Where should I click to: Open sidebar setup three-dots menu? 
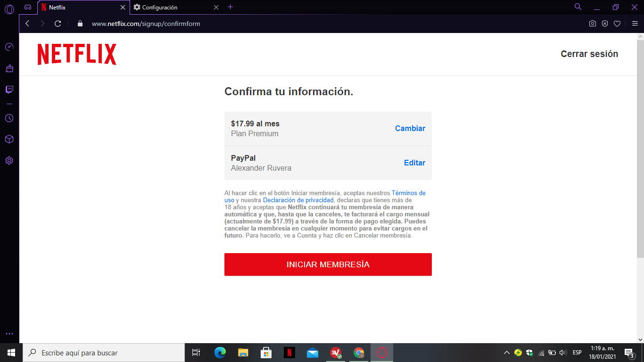(x=9, y=334)
